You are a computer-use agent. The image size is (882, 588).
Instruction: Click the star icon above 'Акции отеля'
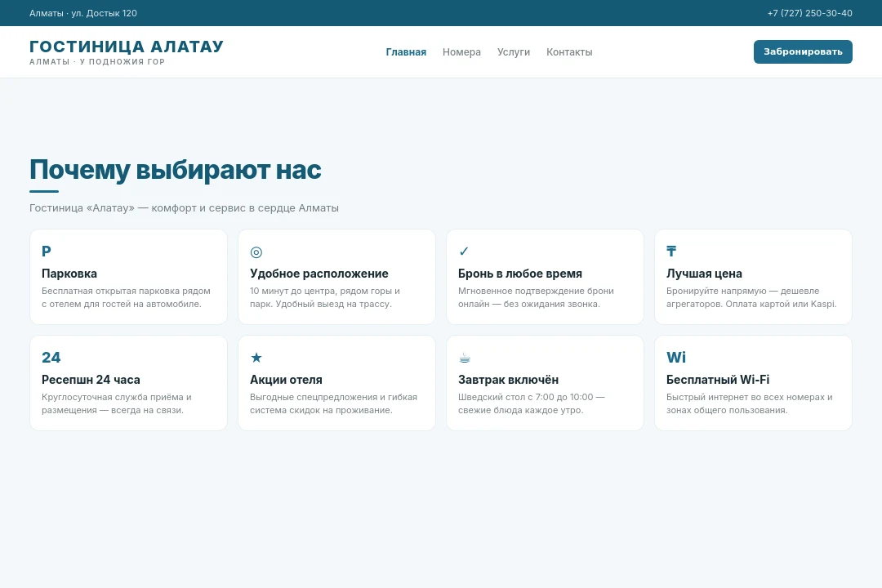click(256, 358)
